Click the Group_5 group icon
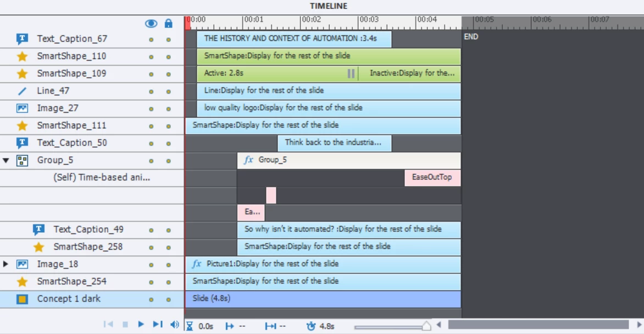Image resolution: width=644 pixels, height=334 pixels. click(22, 161)
